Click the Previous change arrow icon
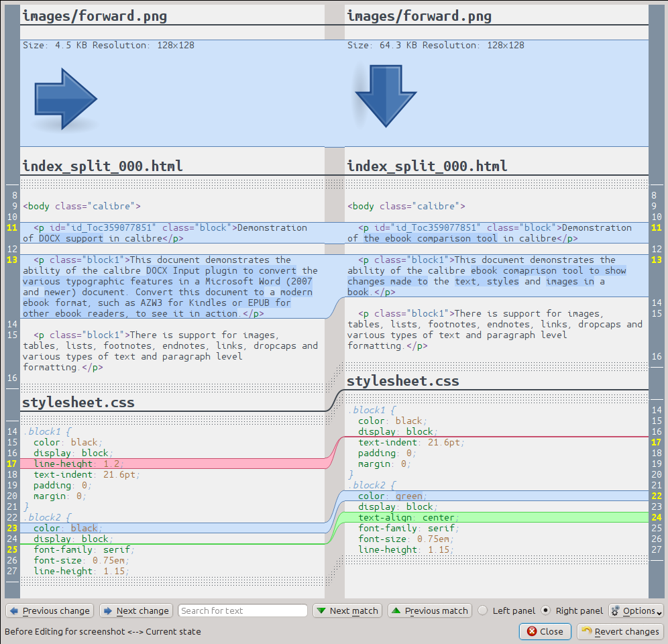Viewport: 668px width, 644px height. pyautogui.click(x=14, y=611)
